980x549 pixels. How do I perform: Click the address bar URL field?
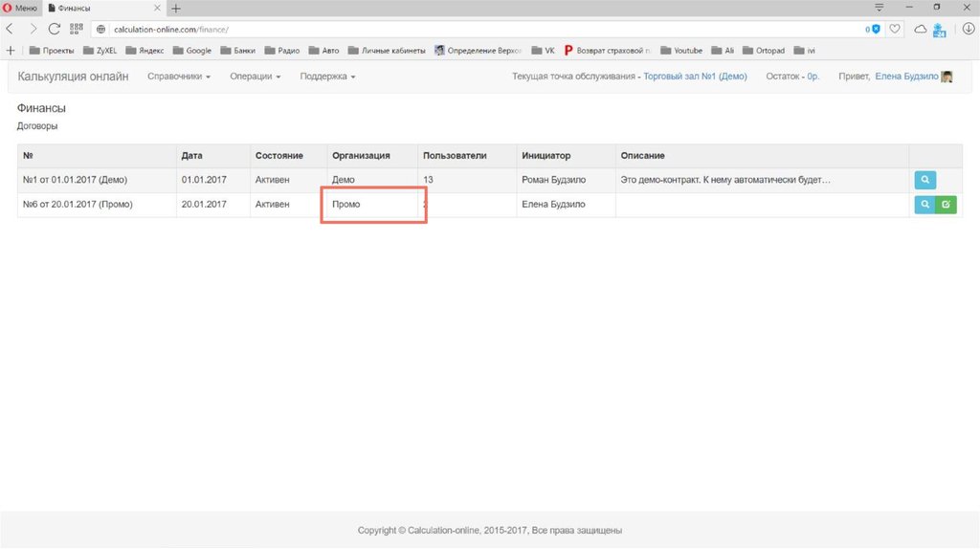click(479, 29)
